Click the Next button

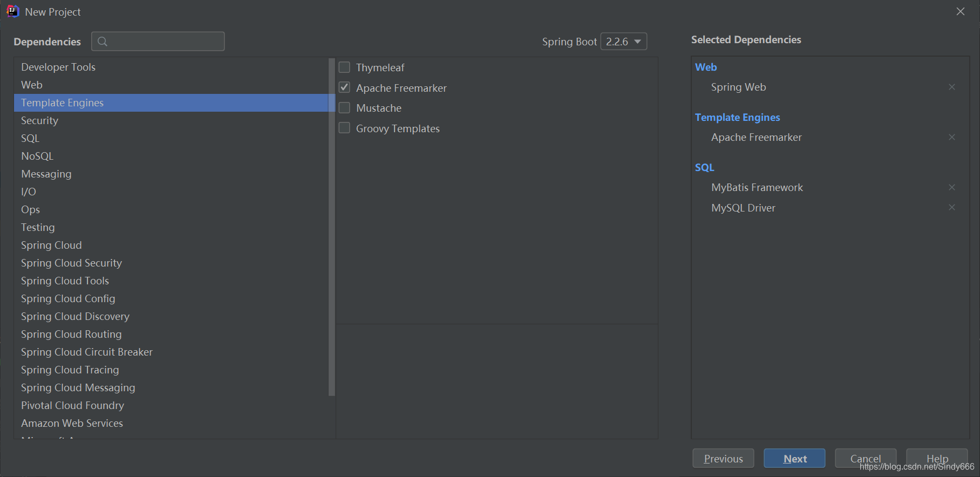point(794,459)
